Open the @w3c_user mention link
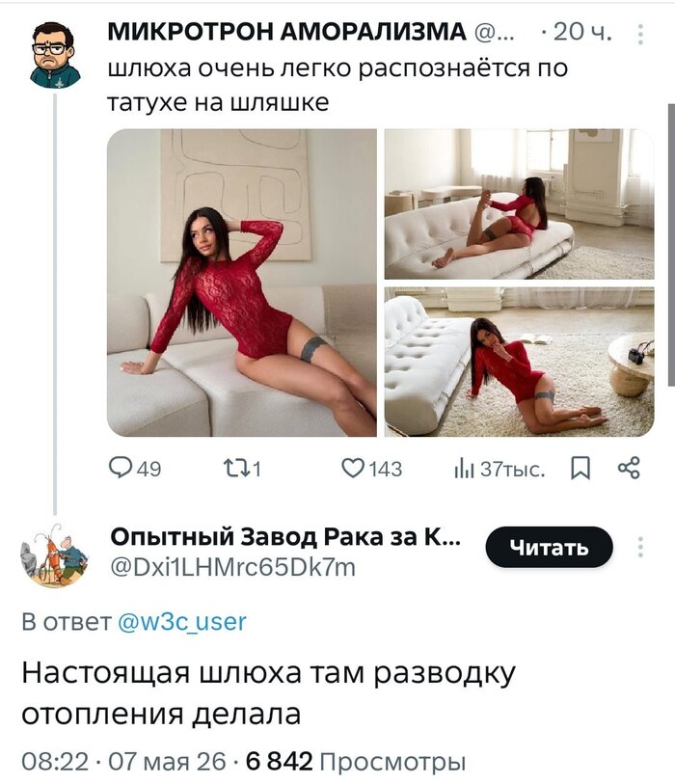Screen dimensions: 675x784 (x=182, y=622)
